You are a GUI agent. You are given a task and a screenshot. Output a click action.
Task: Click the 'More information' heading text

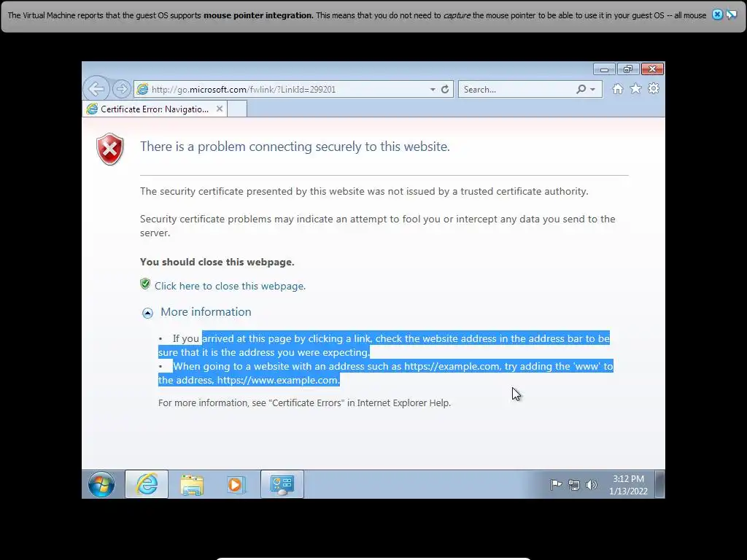pyautogui.click(x=206, y=312)
